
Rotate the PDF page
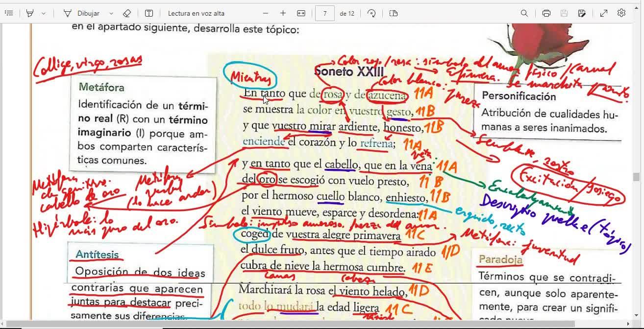click(372, 13)
